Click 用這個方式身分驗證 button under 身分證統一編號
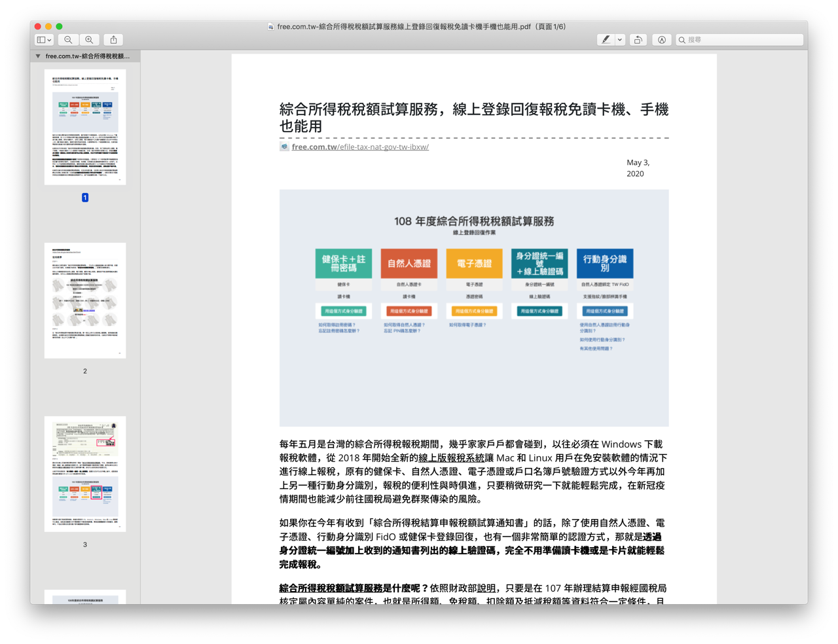The height and width of the screenshot is (644, 838). [x=539, y=312]
